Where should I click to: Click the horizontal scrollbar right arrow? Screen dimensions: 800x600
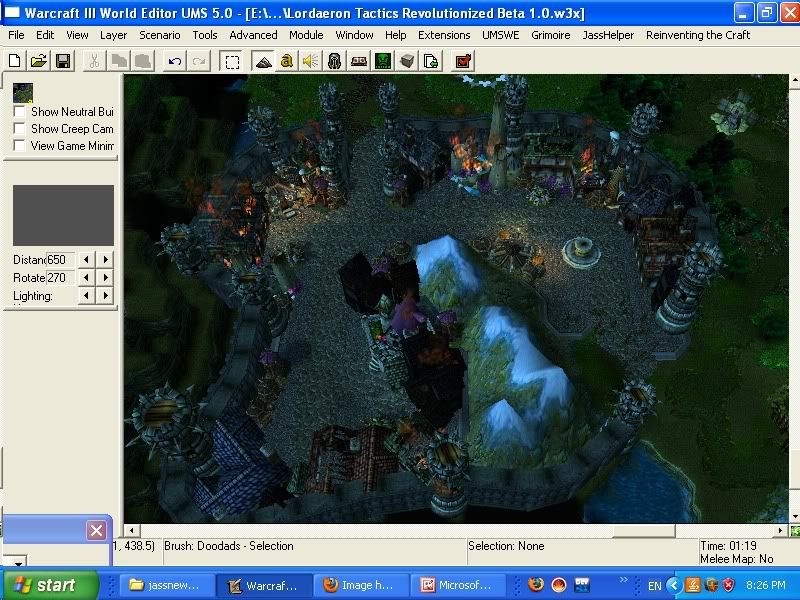(x=780, y=531)
